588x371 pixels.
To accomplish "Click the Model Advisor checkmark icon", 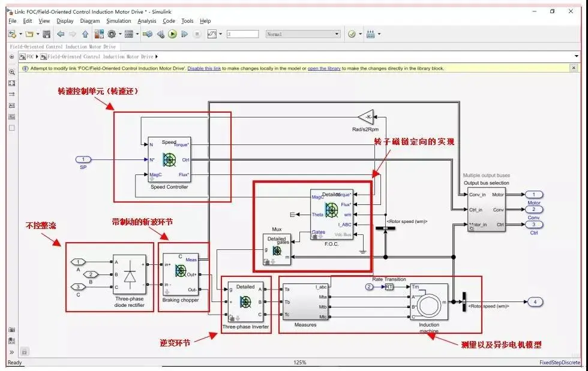I will coord(352,34).
